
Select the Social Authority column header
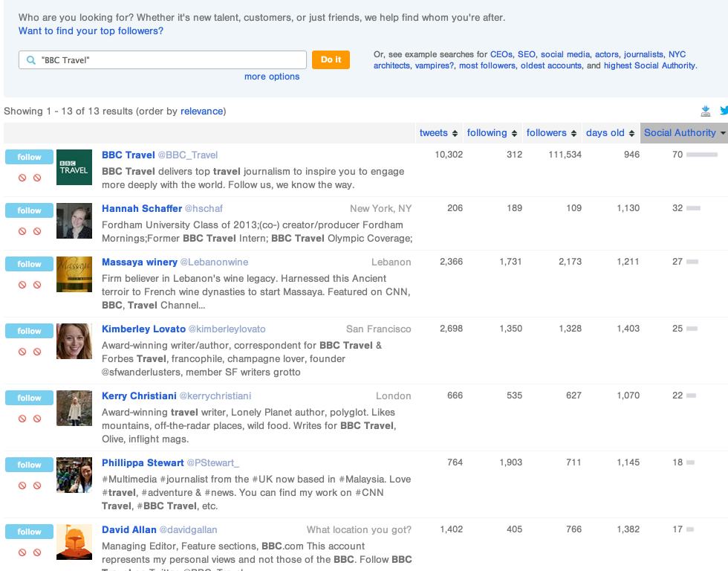[683, 133]
